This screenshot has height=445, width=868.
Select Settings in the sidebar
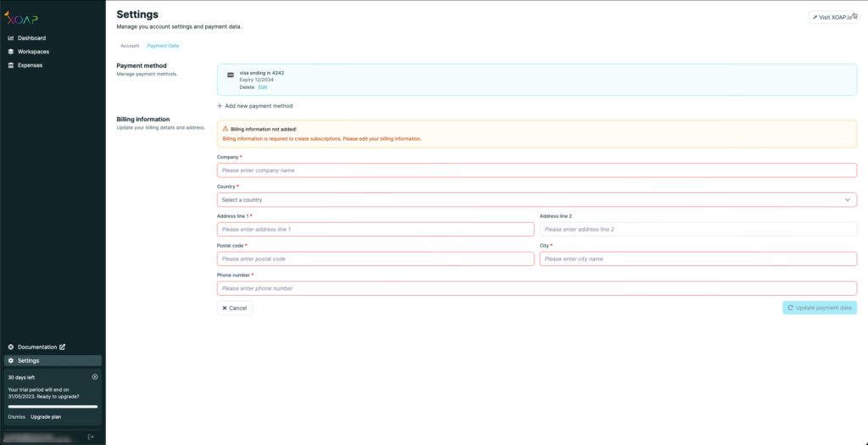click(x=53, y=360)
